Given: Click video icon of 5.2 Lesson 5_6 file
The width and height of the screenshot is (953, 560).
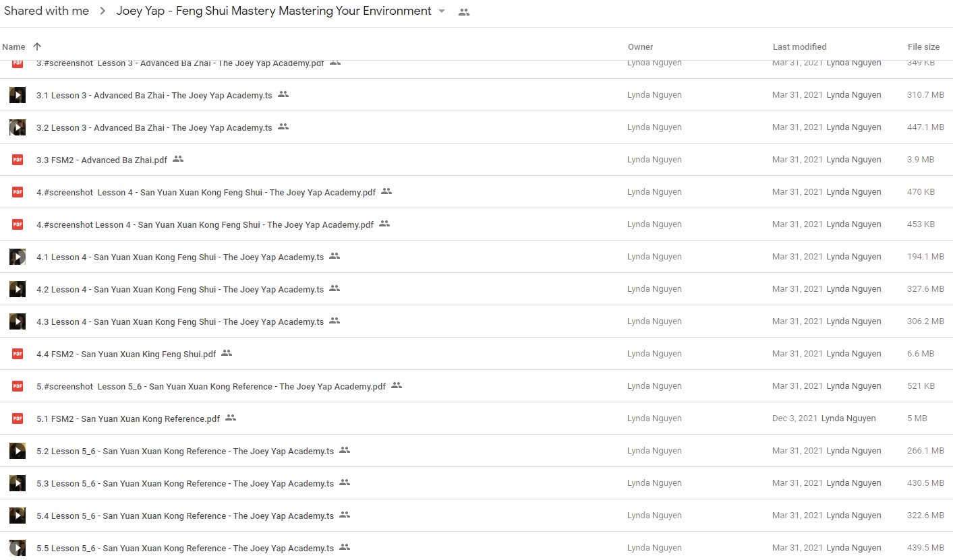Looking at the screenshot, I should click(x=18, y=451).
